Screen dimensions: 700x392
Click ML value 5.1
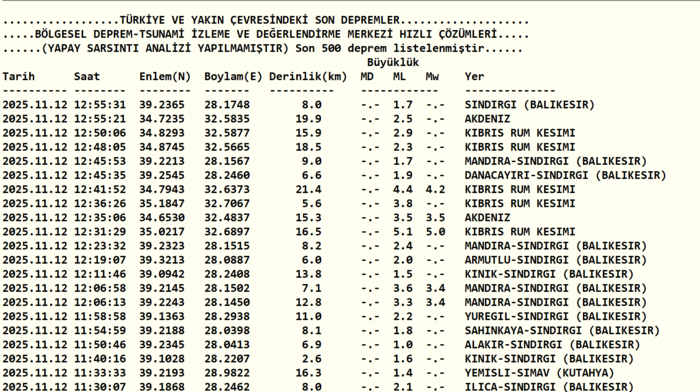403,232
